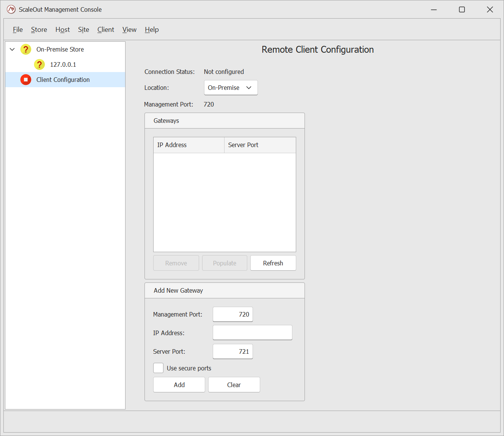This screenshot has width=504, height=436.
Task: Click the disabled Remove button
Action: pyautogui.click(x=176, y=263)
